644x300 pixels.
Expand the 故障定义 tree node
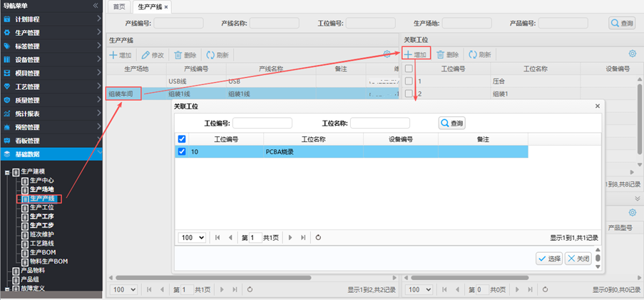pyautogui.click(x=7, y=289)
